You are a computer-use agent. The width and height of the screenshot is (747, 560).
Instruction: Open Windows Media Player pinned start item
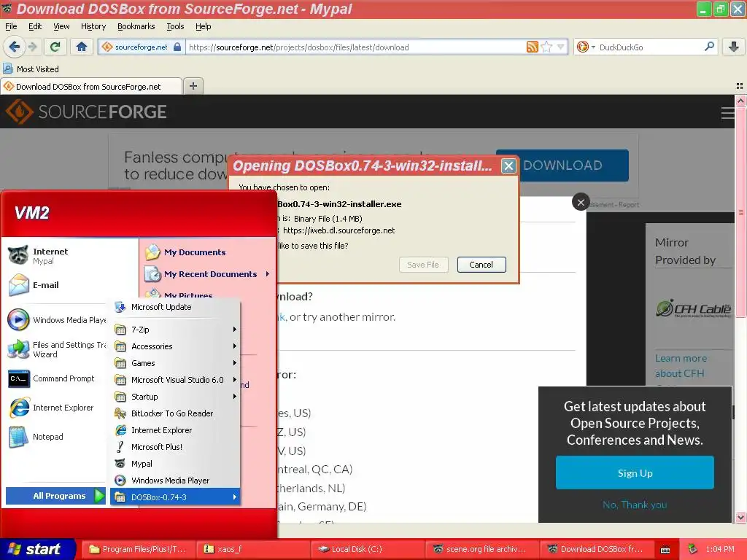[55, 320]
